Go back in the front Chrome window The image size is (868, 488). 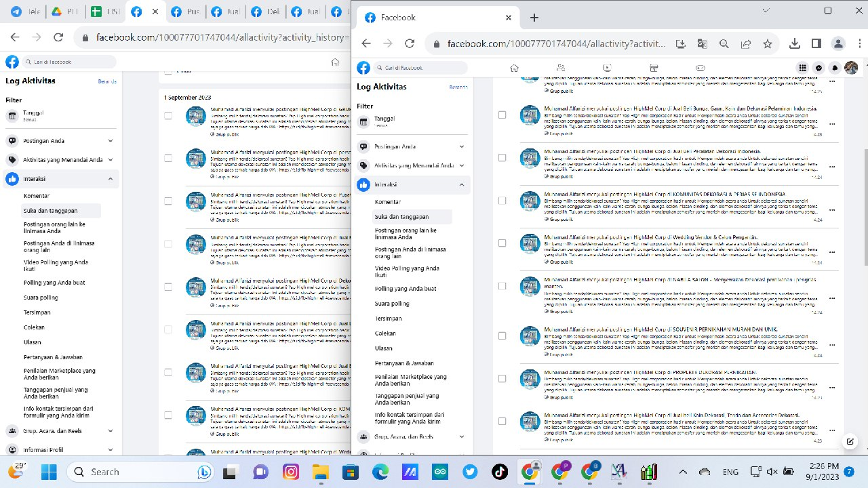tap(366, 43)
